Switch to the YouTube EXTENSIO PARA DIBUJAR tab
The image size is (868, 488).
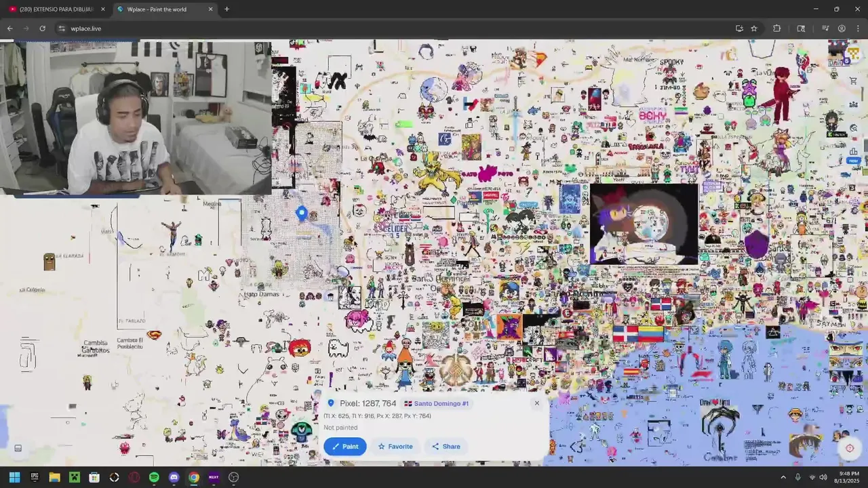point(56,9)
